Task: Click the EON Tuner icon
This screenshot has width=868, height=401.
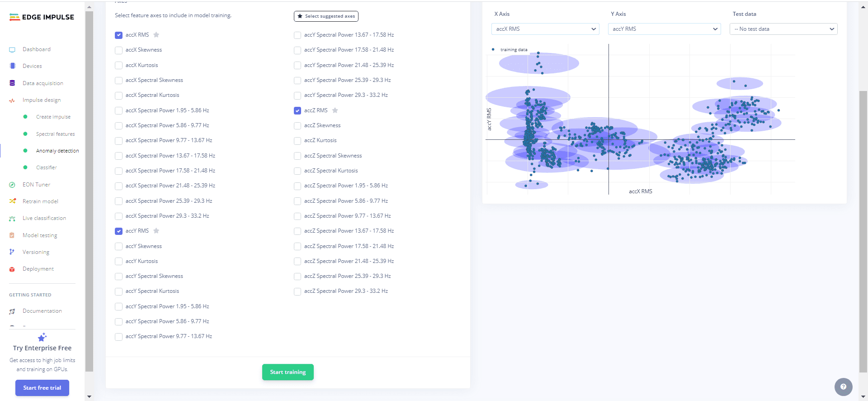Action: (12, 185)
